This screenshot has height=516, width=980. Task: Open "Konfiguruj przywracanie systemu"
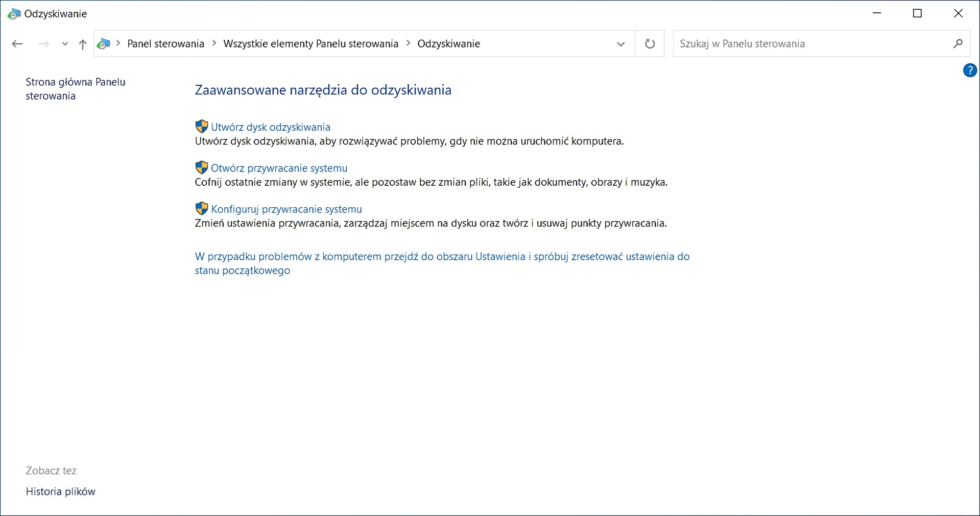286,209
